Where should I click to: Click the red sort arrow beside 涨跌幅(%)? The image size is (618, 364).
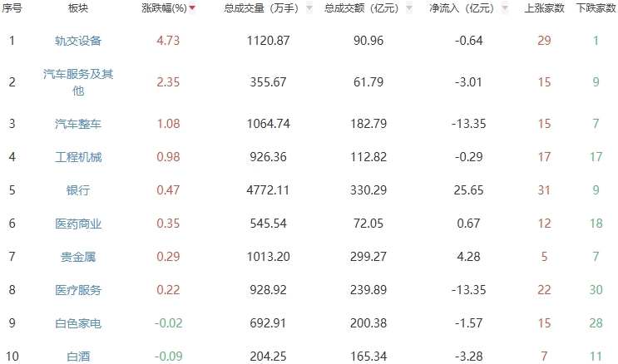(193, 8)
